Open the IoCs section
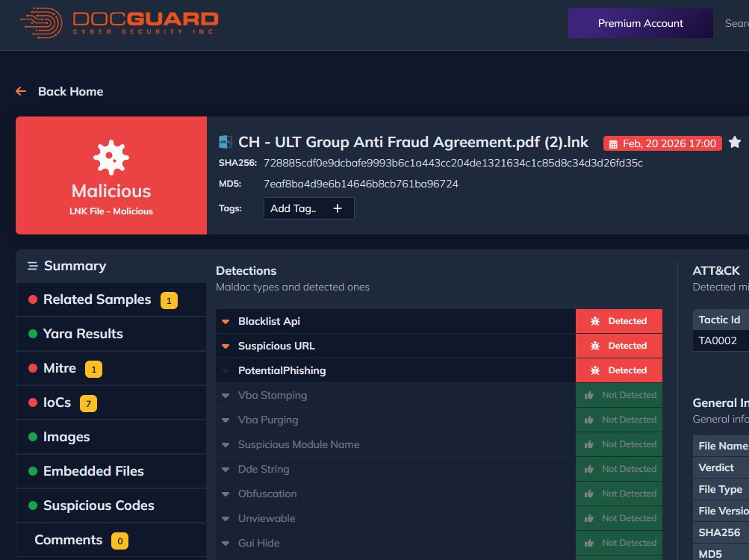This screenshot has width=749, height=560. click(111, 402)
